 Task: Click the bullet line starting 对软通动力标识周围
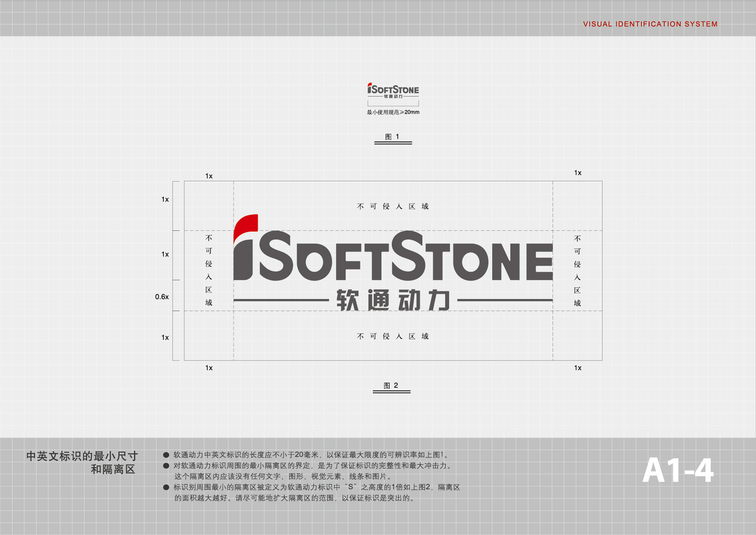tap(308, 466)
